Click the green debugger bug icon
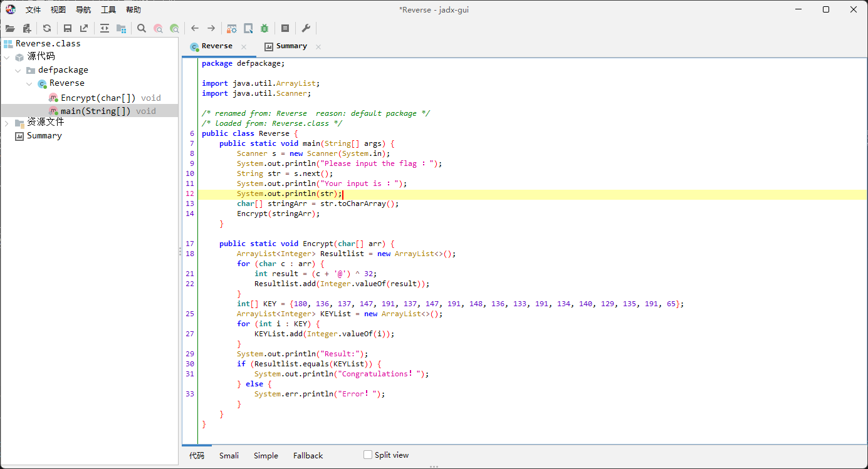 (264, 28)
